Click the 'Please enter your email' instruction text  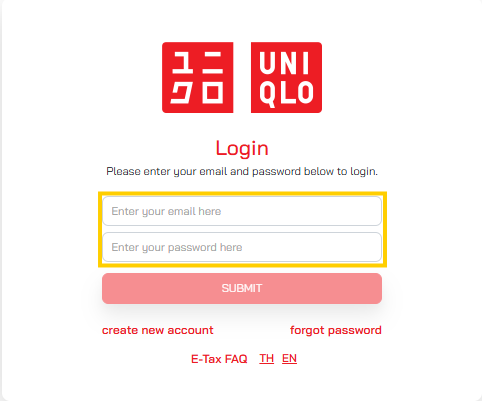coord(242,171)
